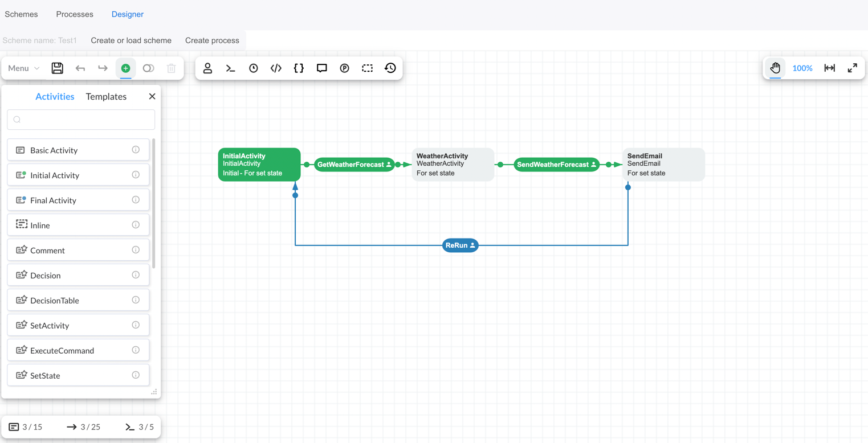Click the commands count 3 / 5
The image size is (868, 443).
[x=140, y=427]
